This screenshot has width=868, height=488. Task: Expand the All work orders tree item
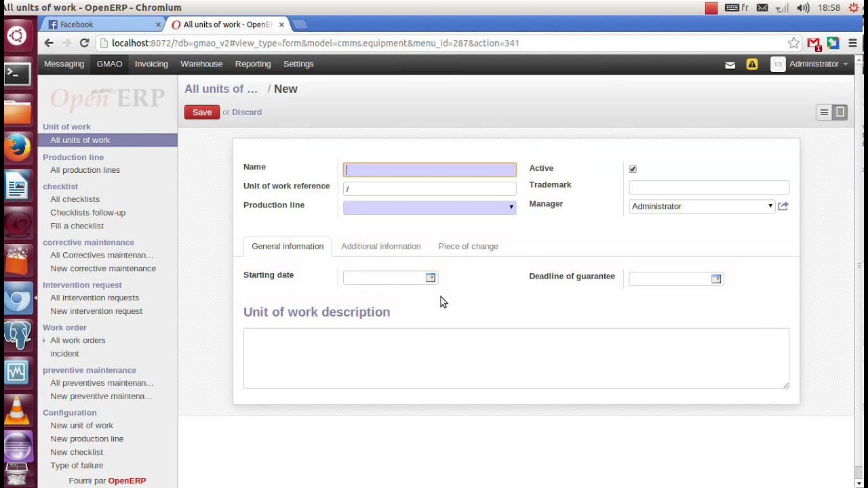coord(45,340)
